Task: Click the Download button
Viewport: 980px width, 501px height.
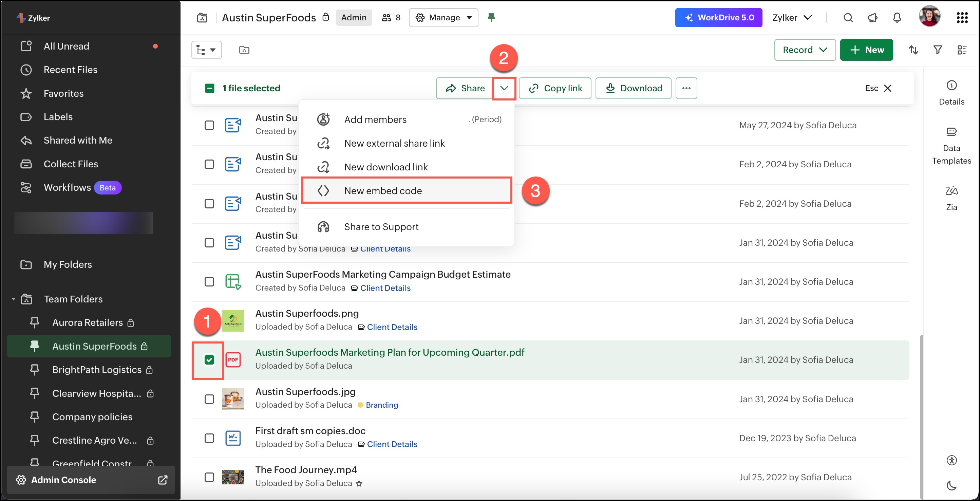Action: click(634, 88)
